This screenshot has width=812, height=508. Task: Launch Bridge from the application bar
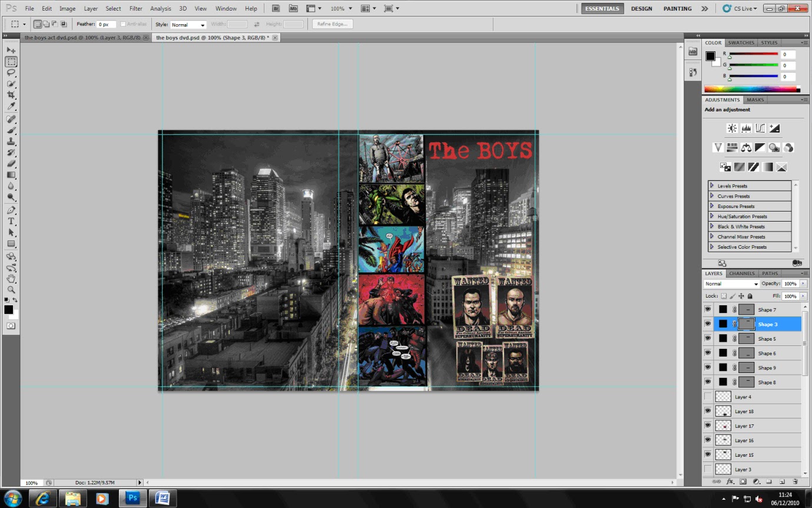[276, 9]
